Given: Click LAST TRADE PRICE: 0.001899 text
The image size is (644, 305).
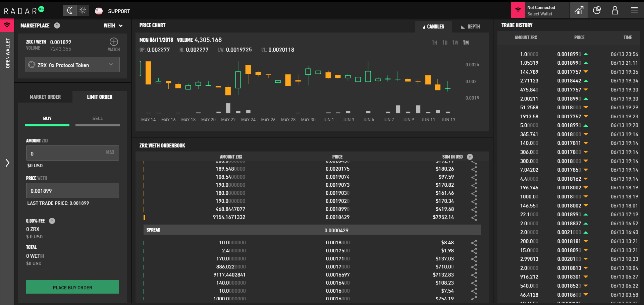Looking at the screenshot, I should click(x=58, y=203).
